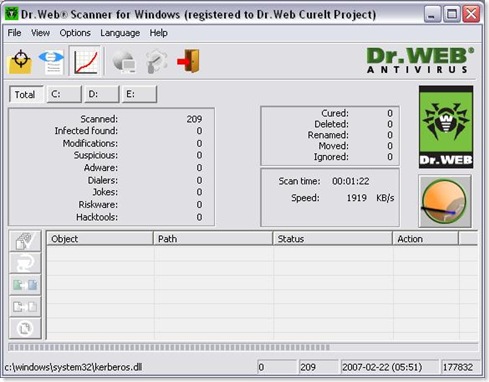Click the Ignored label
The height and width of the screenshot is (382, 489).
click(331, 157)
